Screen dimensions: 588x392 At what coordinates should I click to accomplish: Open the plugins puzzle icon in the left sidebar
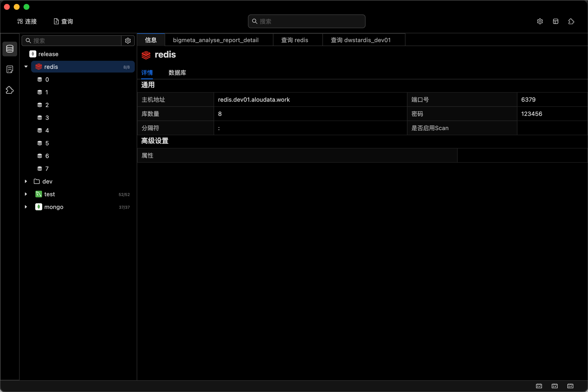10,90
